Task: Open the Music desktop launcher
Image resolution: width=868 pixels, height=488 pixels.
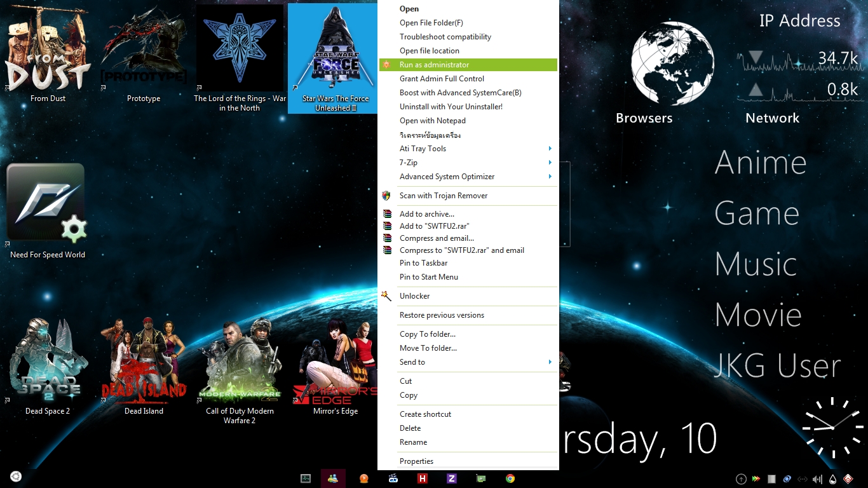Action: (x=756, y=264)
